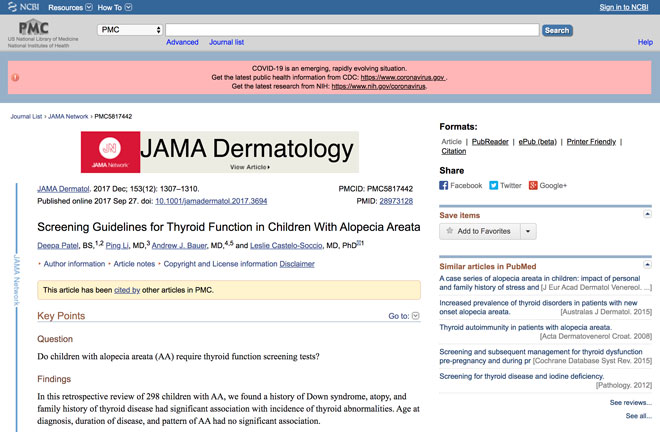This screenshot has width=660, height=432.
Task: Open the cited by link
Action: tap(127, 290)
